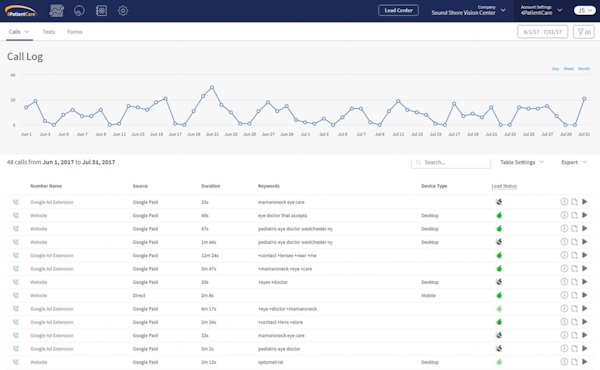Open notes for the 2m 34s call
Image resolution: width=600 pixels, height=370 pixels.
point(574,322)
